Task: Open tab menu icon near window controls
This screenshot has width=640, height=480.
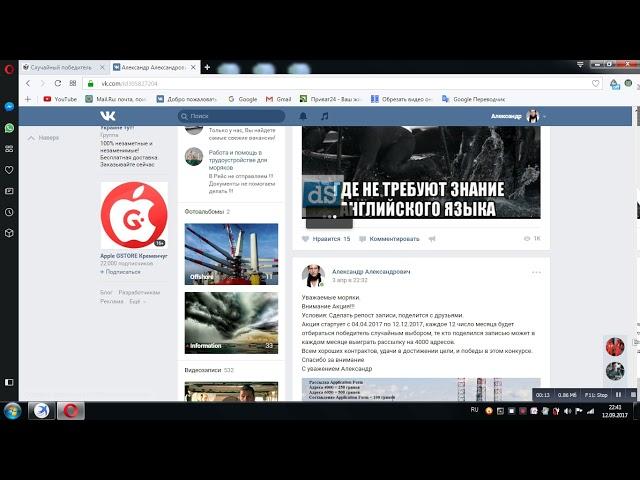Action: click(580, 64)
